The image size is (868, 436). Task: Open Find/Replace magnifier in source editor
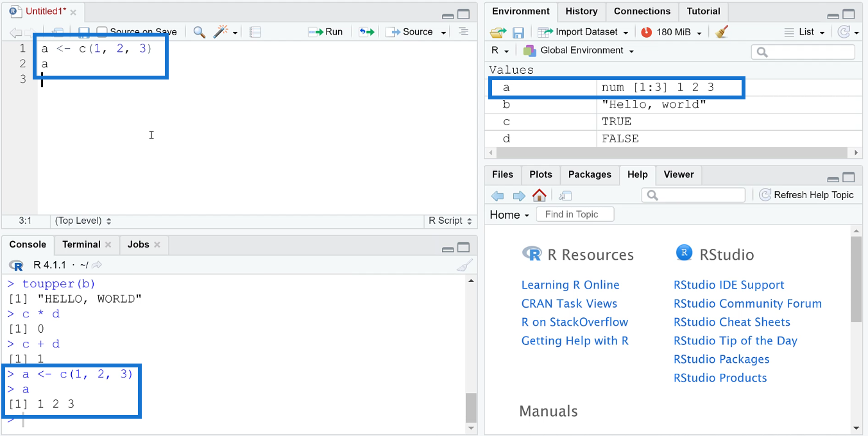[x=200, y=32]
